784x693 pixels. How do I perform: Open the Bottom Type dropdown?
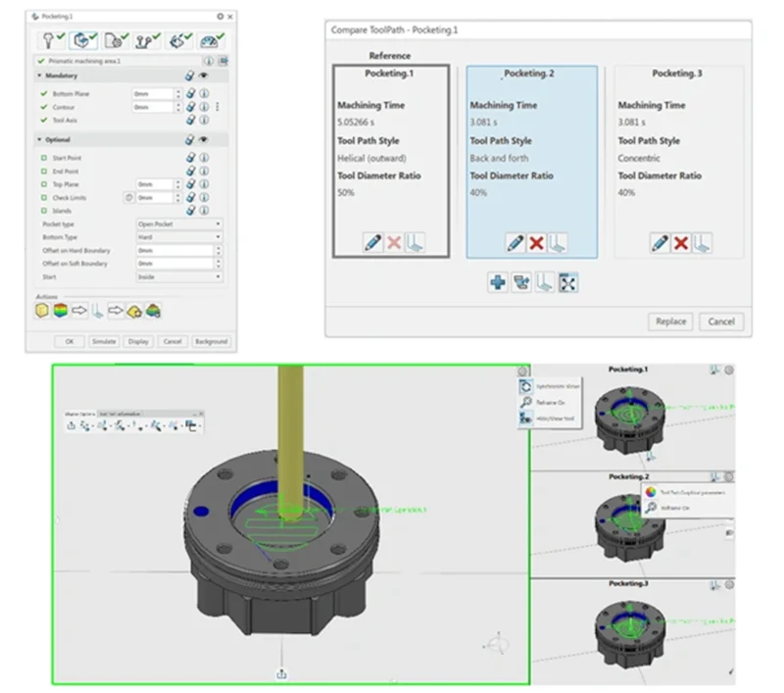coord(178,237)
